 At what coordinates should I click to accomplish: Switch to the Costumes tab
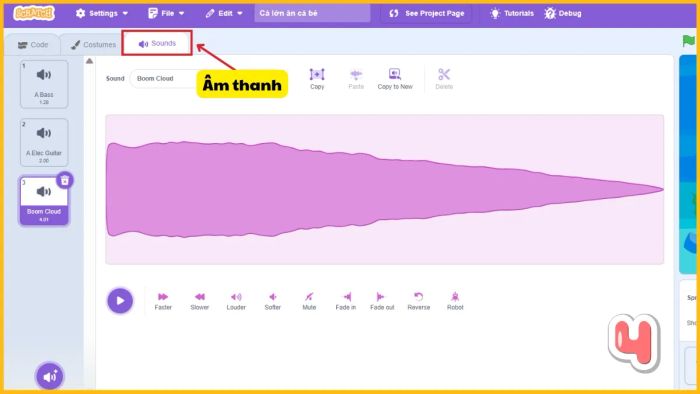93,45
